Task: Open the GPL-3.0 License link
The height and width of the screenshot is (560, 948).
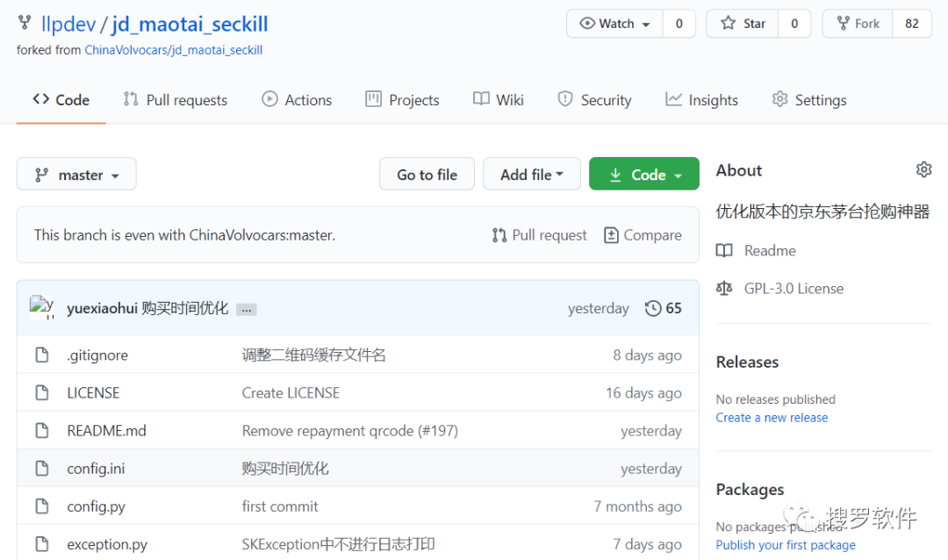Action: [794, 289]
